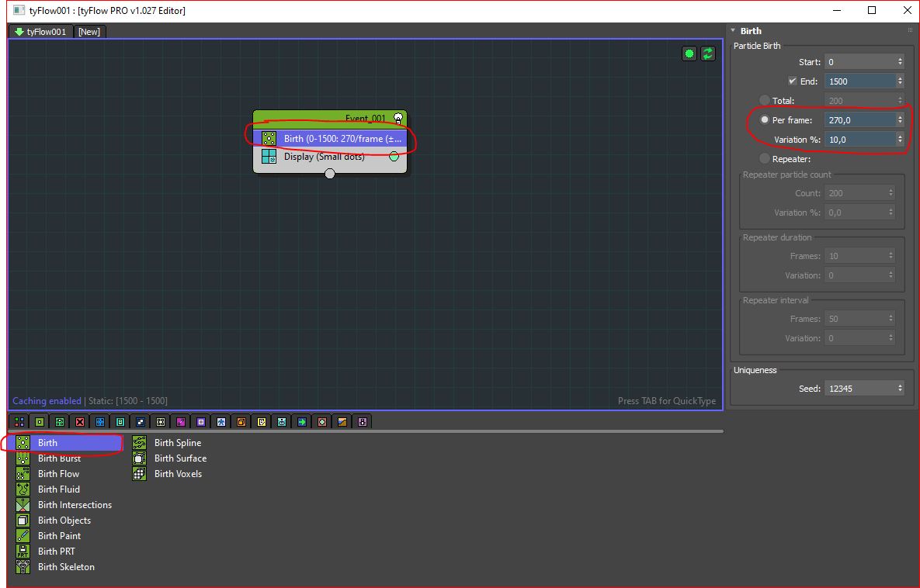Uncheck the End checkbox

click(x=793, y=81)
